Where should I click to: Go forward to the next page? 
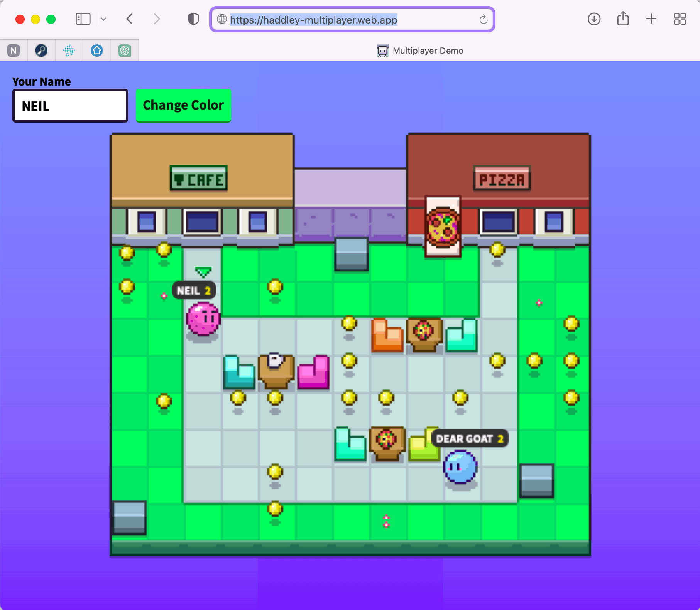click(x=156, y=19)
